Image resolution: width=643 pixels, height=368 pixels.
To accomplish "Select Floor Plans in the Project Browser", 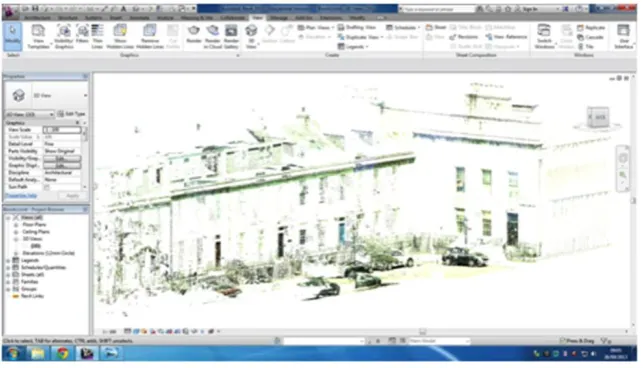I will (x=34, y=225).
